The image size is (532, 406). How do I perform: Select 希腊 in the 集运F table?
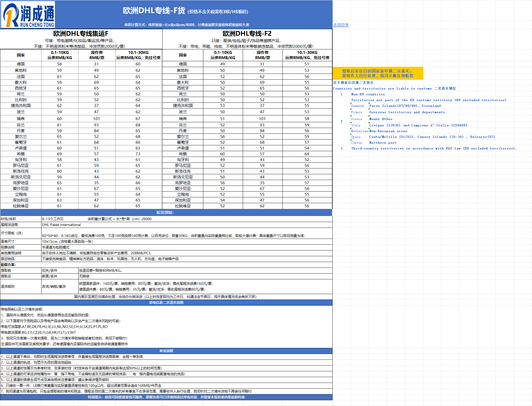coord(21,154)
